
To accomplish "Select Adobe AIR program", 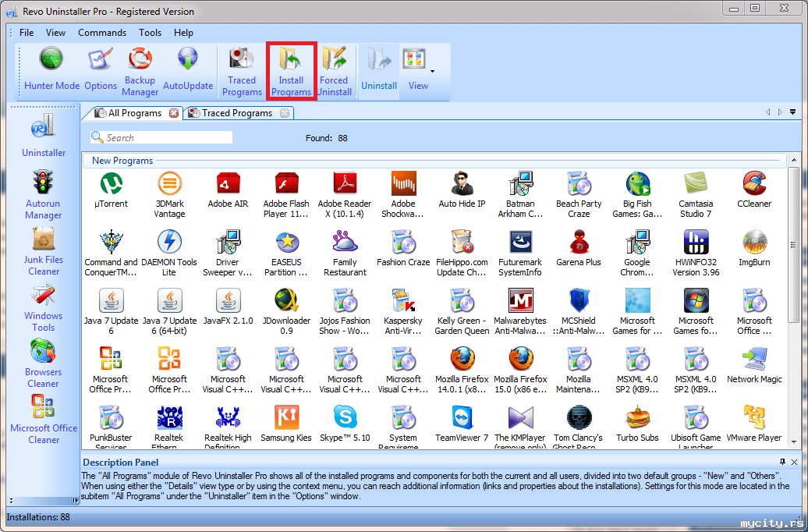I will [x=228, y=190].
